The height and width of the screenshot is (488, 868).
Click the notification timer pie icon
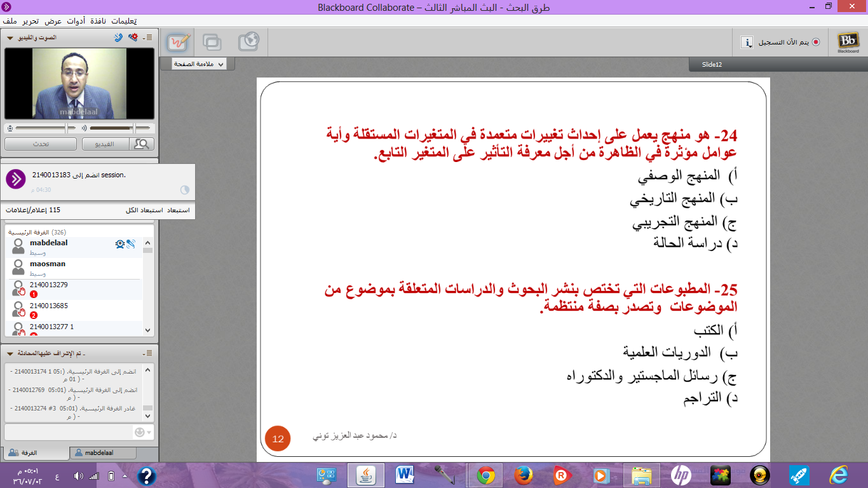click(185, 189)
